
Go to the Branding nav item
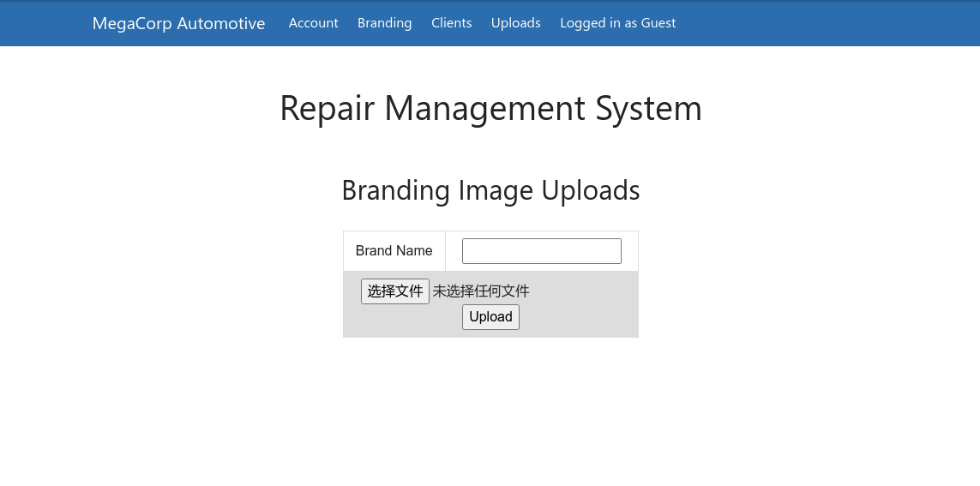click(x=384, y=23)
